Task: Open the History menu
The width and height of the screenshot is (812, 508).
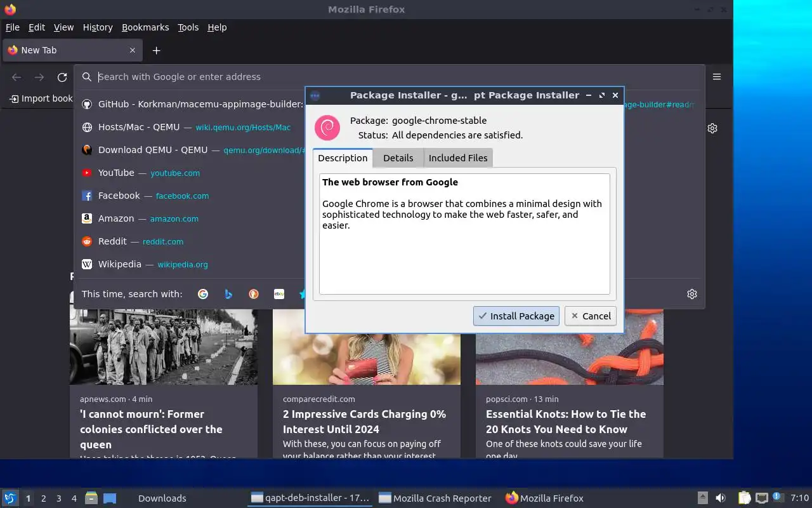Action: pyautogui.click(x=98, y=27)
